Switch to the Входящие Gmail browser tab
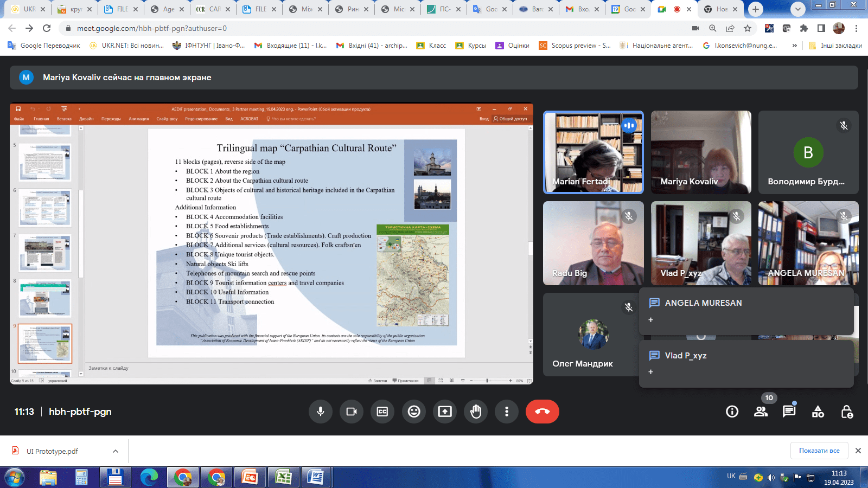 click(x=577, y=9)
